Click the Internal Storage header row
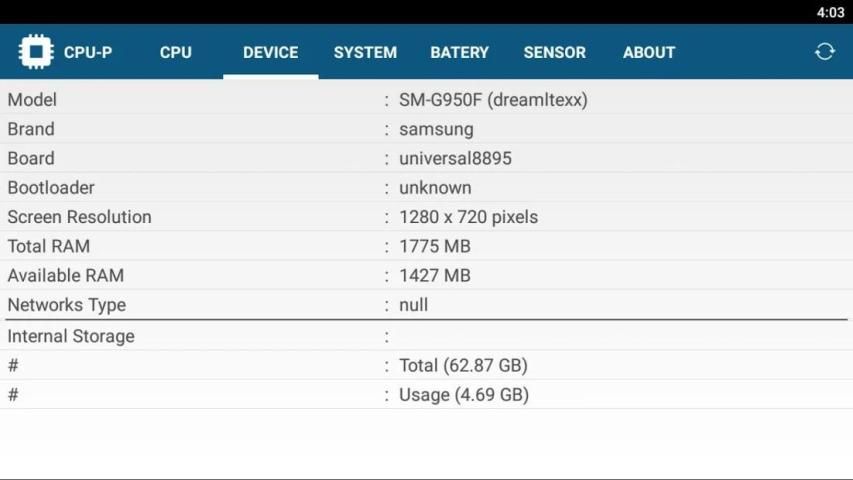 (x=426, y=336)
